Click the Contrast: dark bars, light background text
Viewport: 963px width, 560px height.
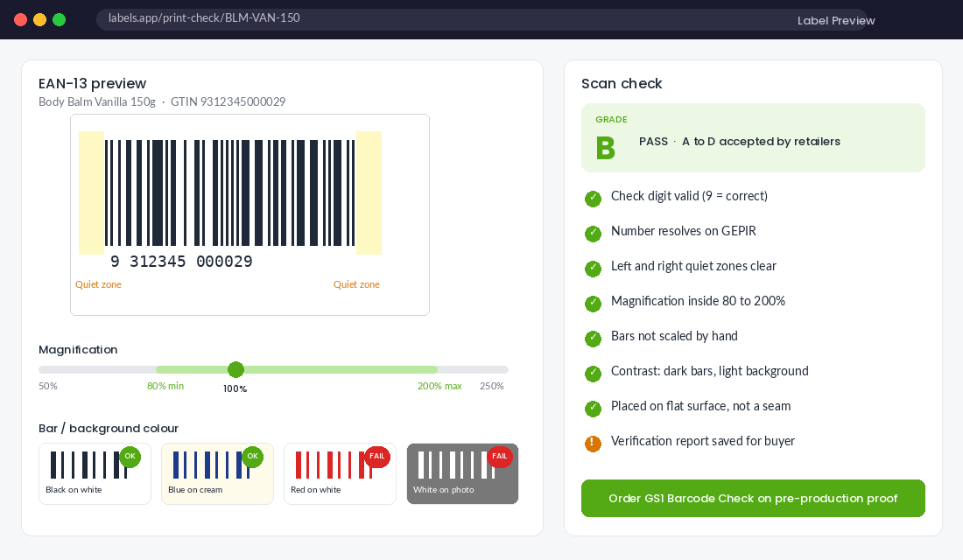point(709,372)
